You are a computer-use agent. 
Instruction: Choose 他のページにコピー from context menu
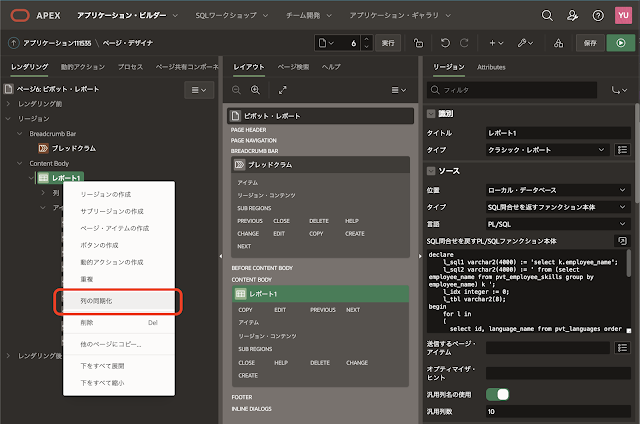tap(119, 344)
